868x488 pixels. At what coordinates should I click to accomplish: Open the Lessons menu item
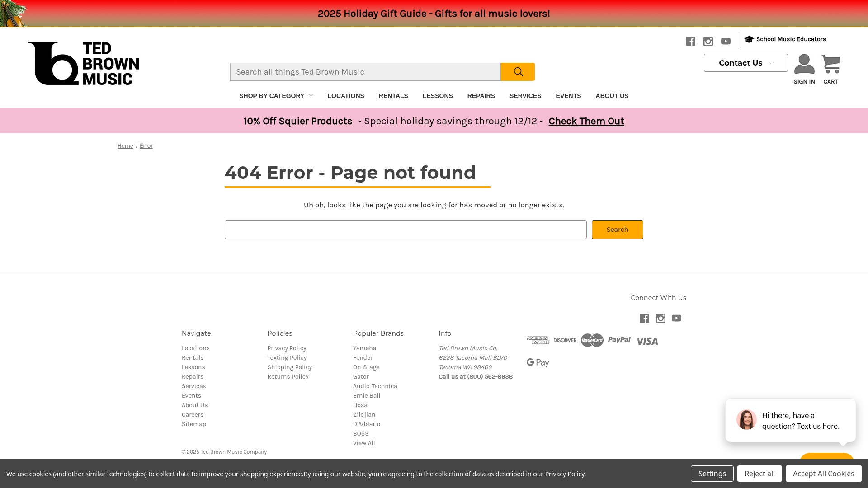pos(438,96)
